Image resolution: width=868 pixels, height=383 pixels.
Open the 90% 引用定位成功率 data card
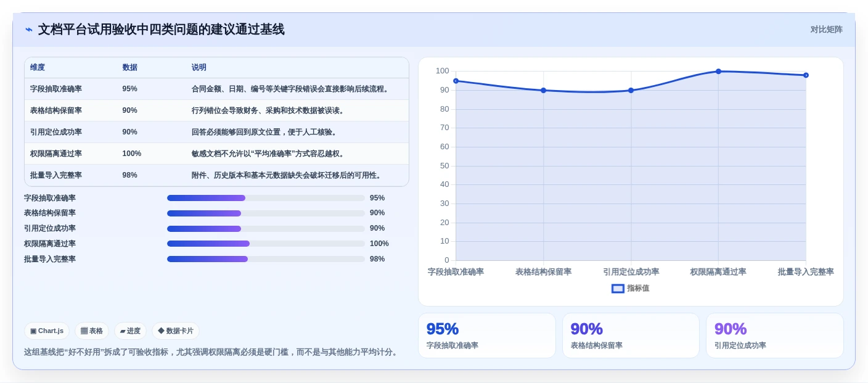775,336
